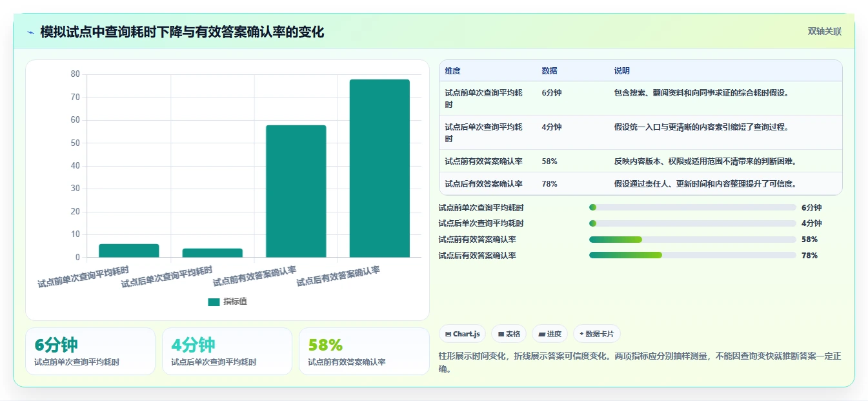
Task: Click the 试点后有效答案确认率 progress bar
Action: click(692, 255)
